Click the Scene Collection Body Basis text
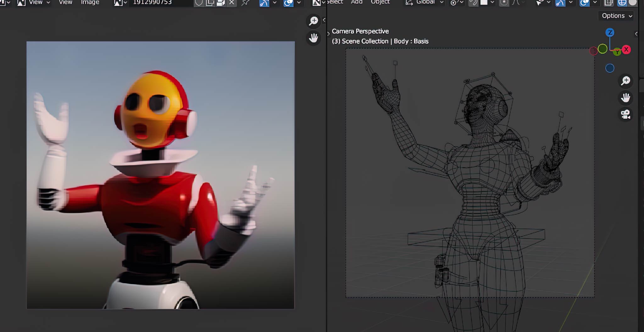The height and width of the screenshot is (332, 644). coord(380,41)
